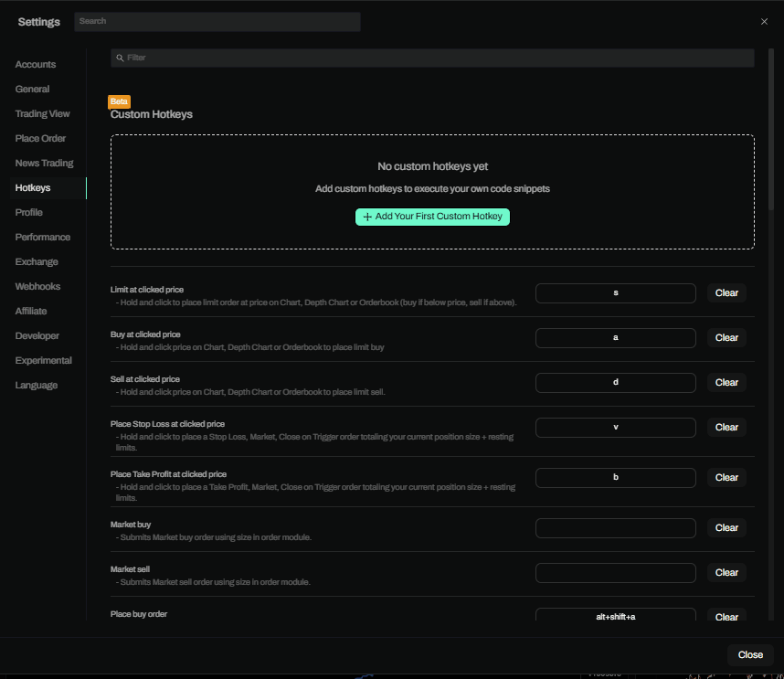Clear the Limit at clicked price hotkey

coord(726,292)
